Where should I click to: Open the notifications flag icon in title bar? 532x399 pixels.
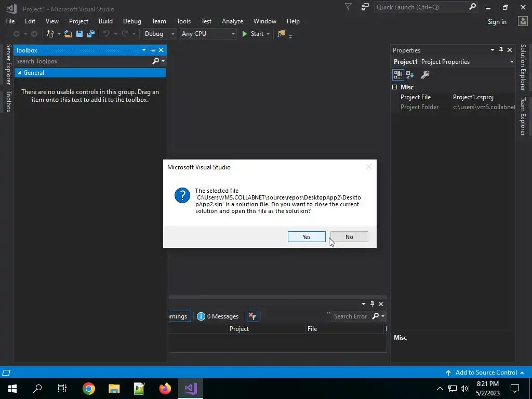[365, 7]
